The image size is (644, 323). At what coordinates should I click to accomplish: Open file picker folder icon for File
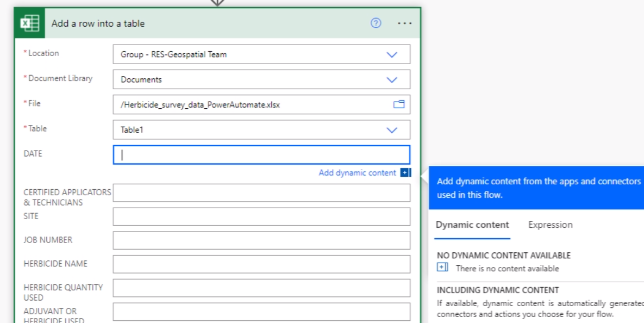tap(399, 104)
